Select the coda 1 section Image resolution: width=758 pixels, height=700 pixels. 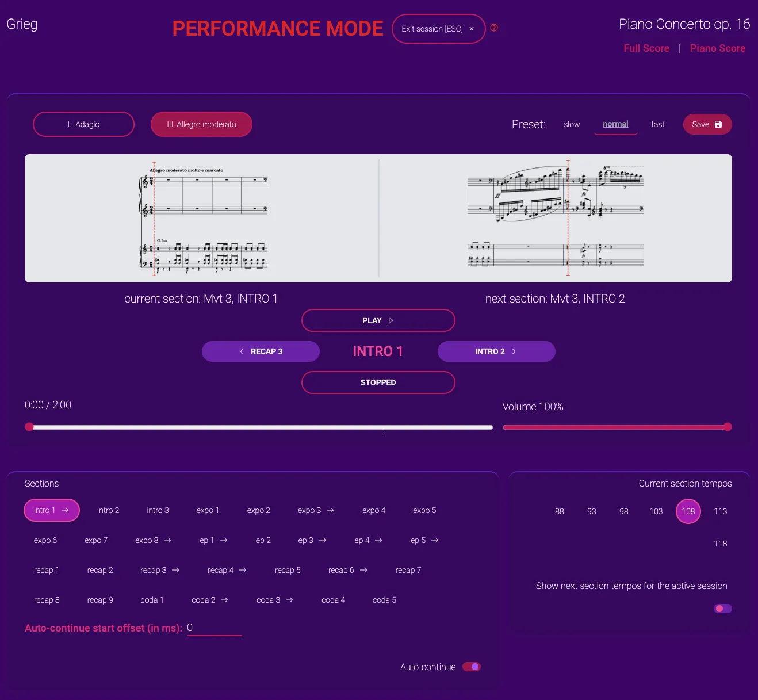tap(152, 600)
